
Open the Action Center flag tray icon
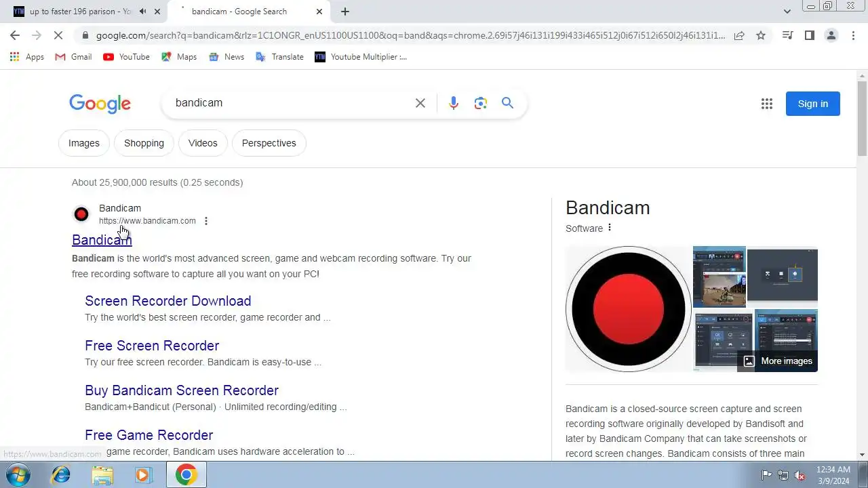coord(767,475)
